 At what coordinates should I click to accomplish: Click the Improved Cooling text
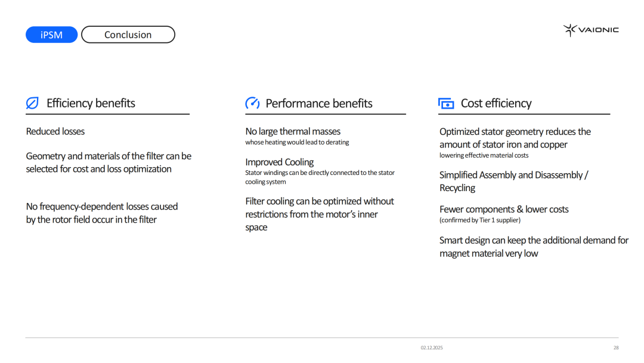279,162
